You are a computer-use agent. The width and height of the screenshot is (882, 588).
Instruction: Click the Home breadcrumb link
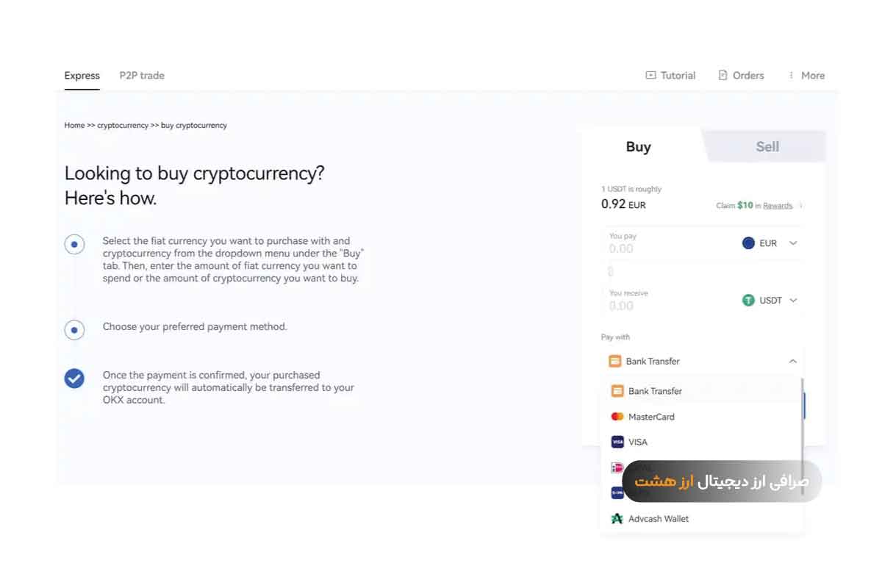pyautogui.click(x=74, y=125)
